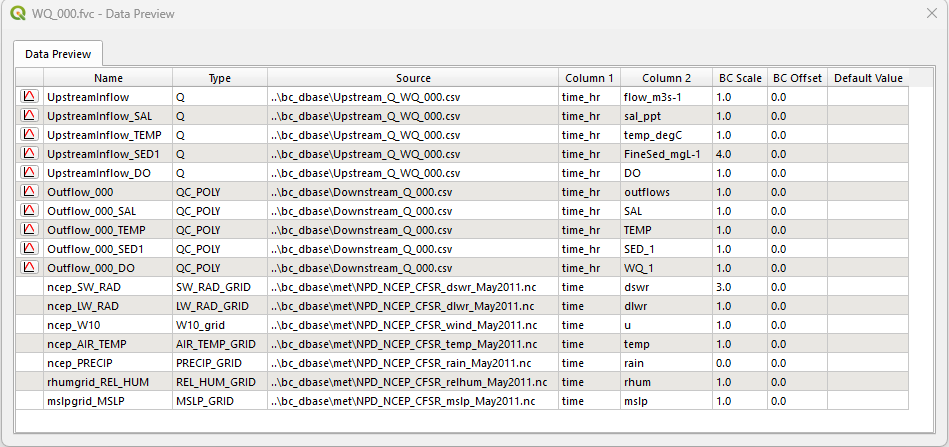949x447 pixels.
Task: Click the 4.0 BC Scale value
Action: click(740, 154)
